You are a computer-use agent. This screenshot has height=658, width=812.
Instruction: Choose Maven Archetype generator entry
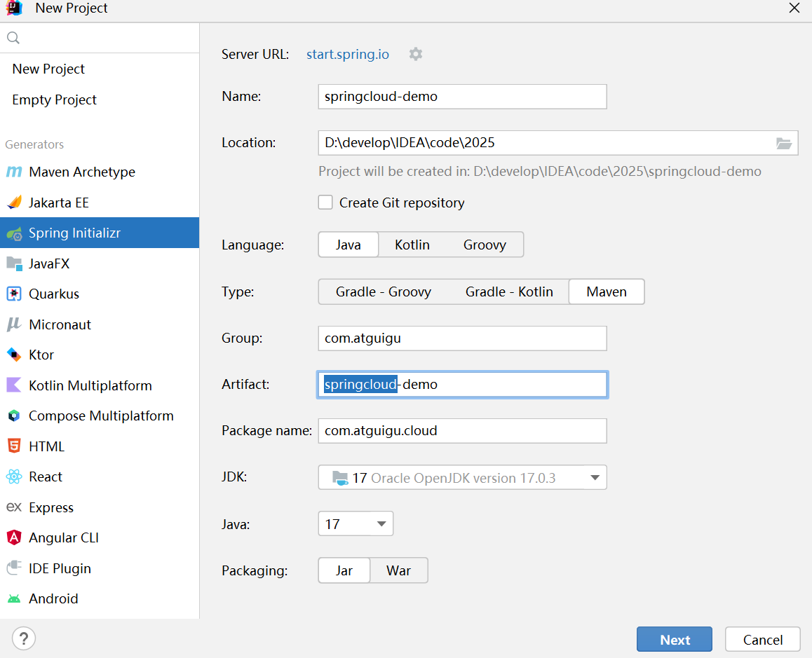pos(100,172)
